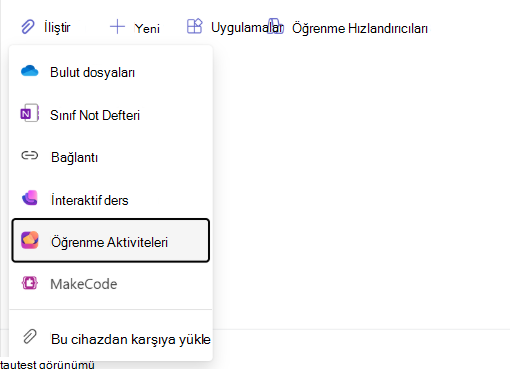Viewport: 510px width, 369px height.
Task: Click the chain link icon
Action: tap(30, 155)
